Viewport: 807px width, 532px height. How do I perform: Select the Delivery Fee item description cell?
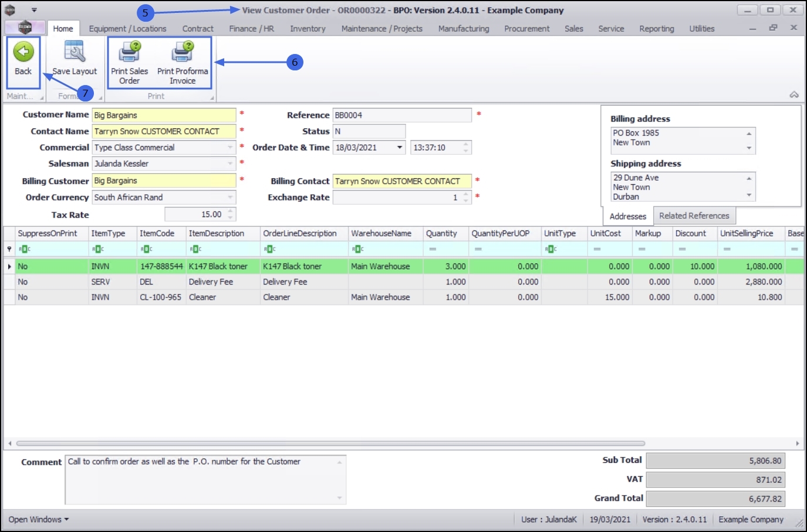pyautogui.click(x=223, y=282)
